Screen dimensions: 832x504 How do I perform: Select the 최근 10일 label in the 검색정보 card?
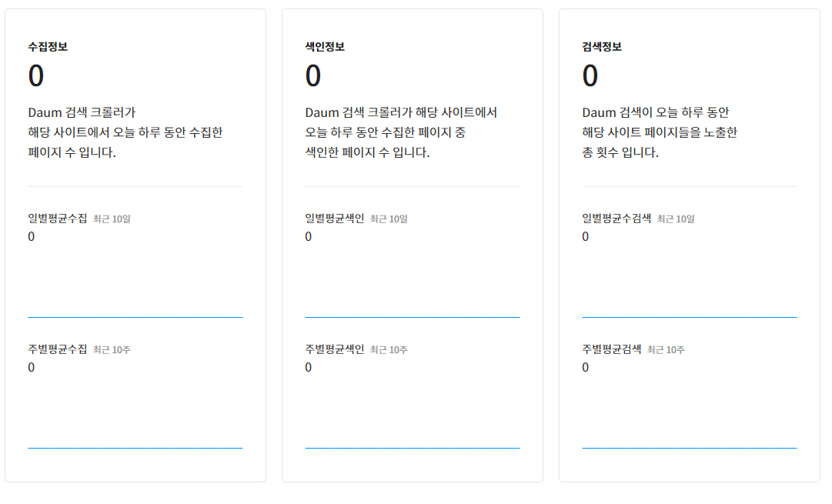pos(674,219)
